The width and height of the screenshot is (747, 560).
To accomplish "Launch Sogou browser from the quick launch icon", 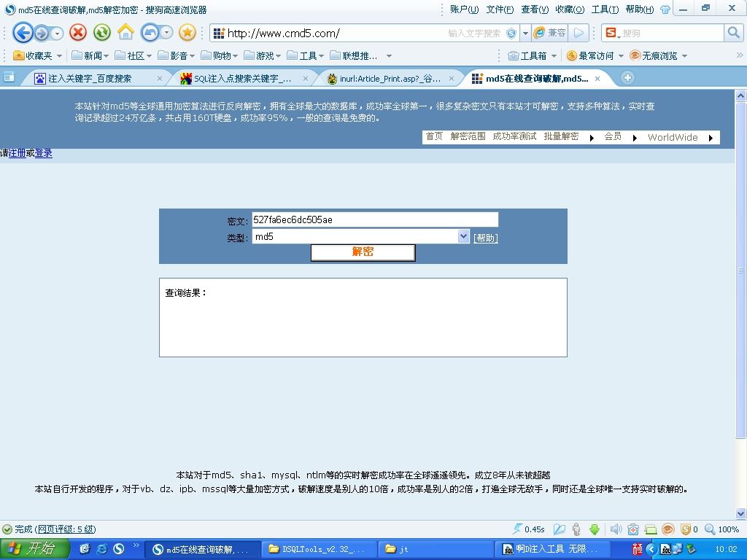I will pyautogui.click(x=118, y=548).
